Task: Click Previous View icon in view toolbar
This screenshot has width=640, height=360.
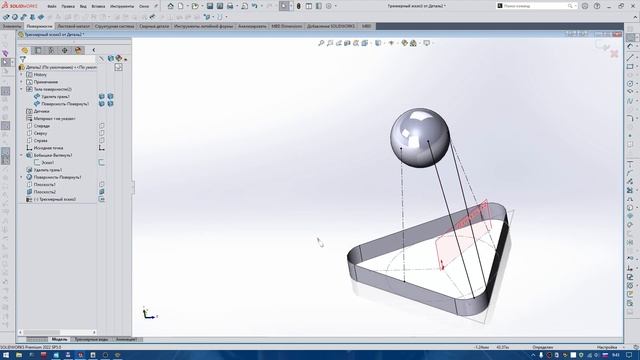Action: pos(338,43)
